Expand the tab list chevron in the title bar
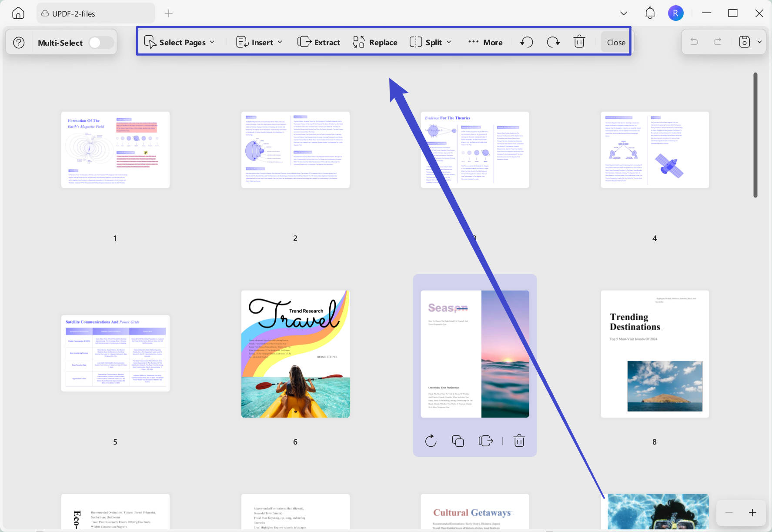 (623, 13)
